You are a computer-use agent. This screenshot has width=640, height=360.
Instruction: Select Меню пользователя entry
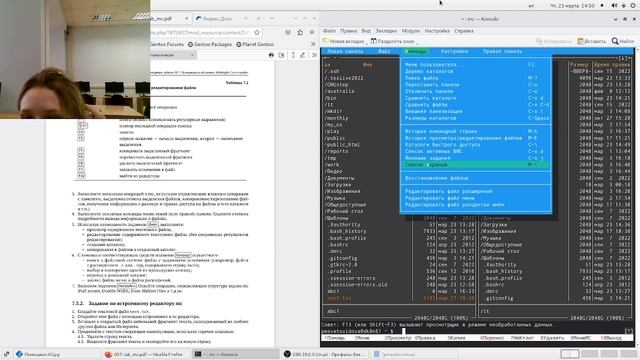[476, 64]
